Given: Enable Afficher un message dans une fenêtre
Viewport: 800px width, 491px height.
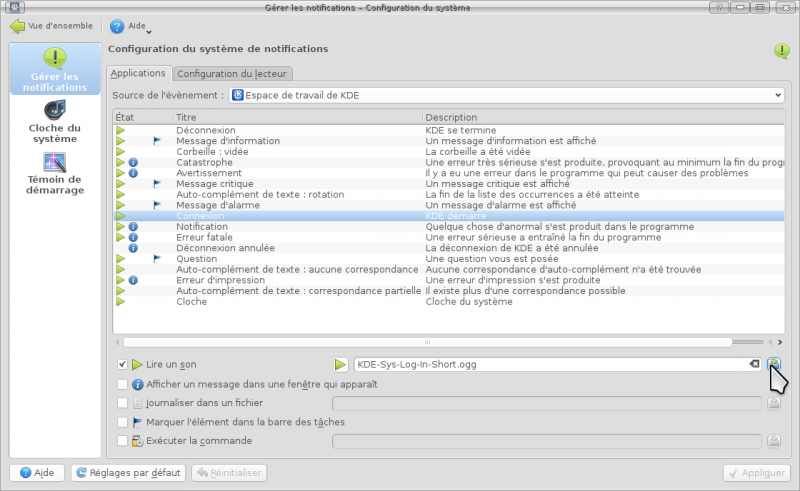Looking at the screenshot, I should pos(122,384).
